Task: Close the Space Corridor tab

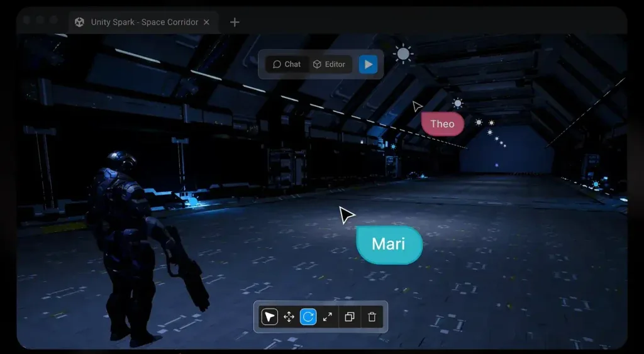Action: click(206, 22)
